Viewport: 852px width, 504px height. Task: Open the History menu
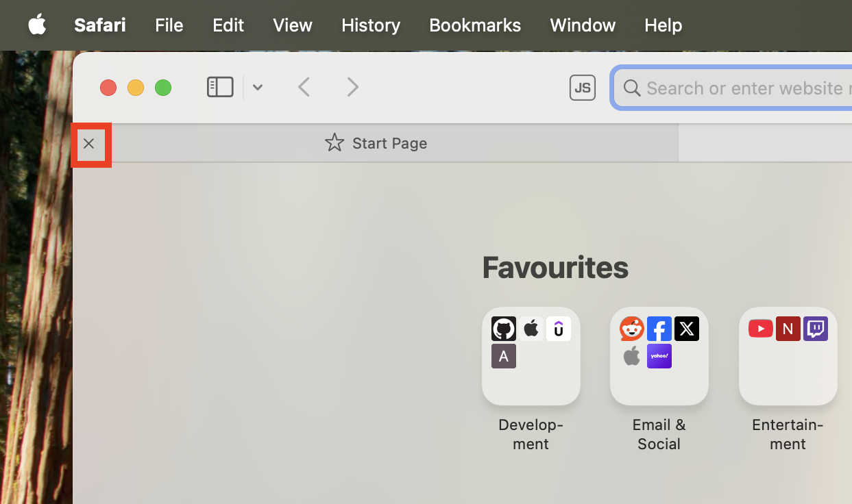pyautogui.click(x=370, y=25)
